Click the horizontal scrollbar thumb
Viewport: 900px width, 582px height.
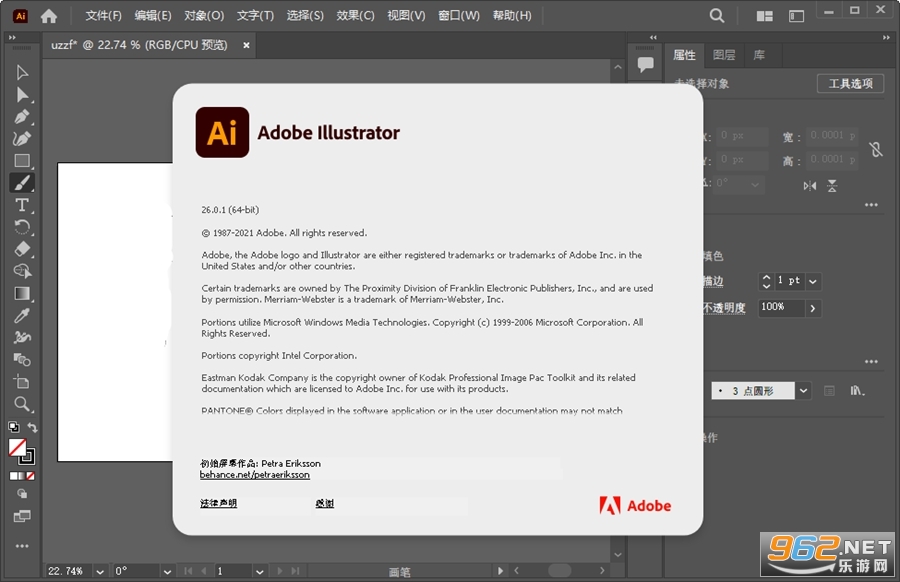pyautogui.click(x=559, y=571)
